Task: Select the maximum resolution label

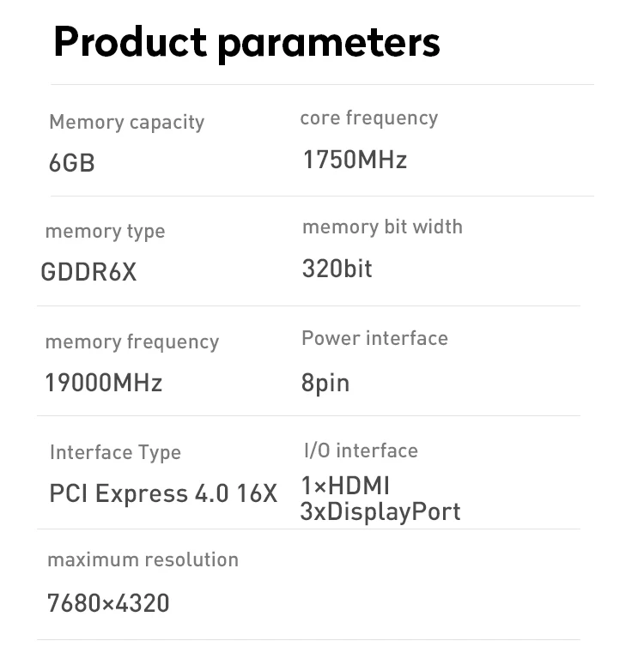Action: tap(143, 559)
